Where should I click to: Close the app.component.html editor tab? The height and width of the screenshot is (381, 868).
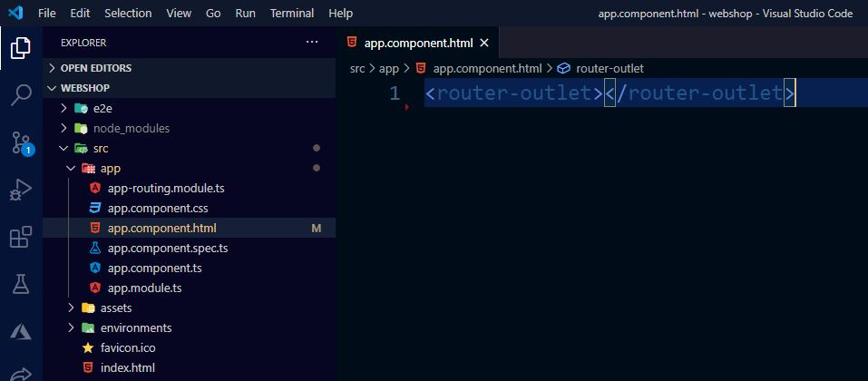[x=484, y=43]
